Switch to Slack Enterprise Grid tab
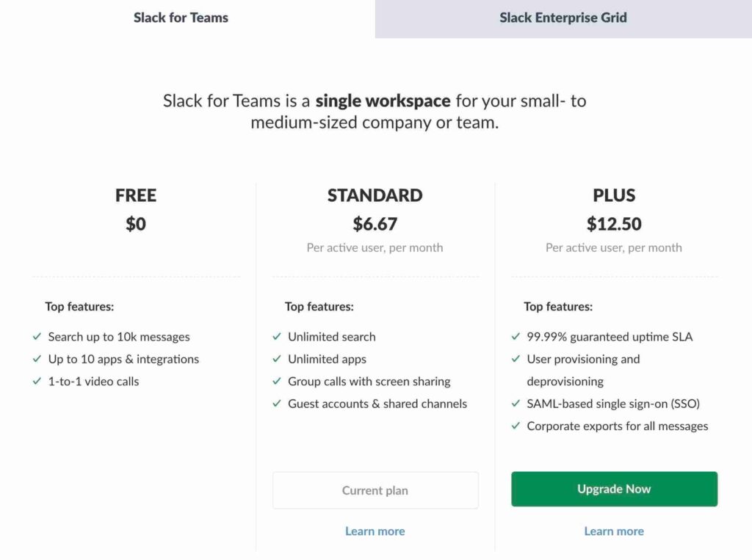The image size is (752, 560). [563, 18]
